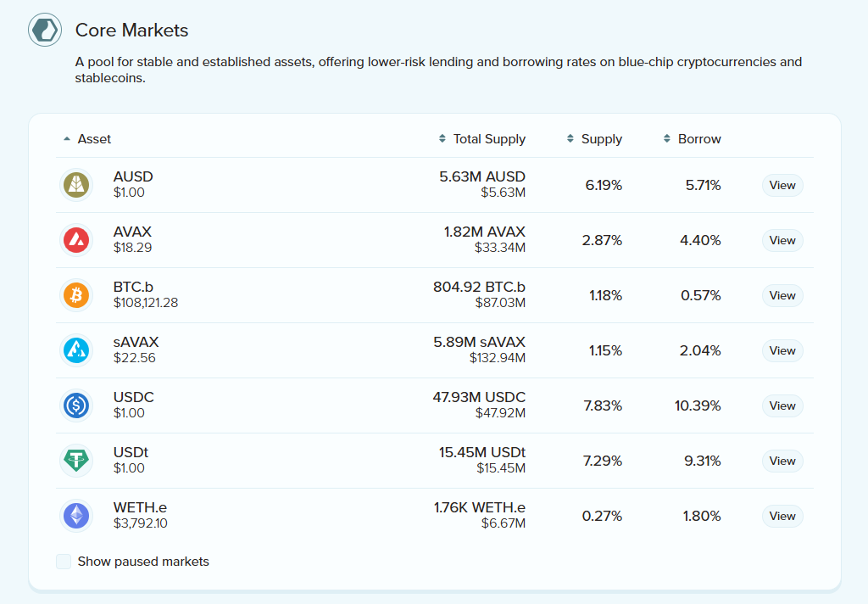868x604 pixels.
Task: Select the sAVAX asset name
Action: tap(136, 342)
